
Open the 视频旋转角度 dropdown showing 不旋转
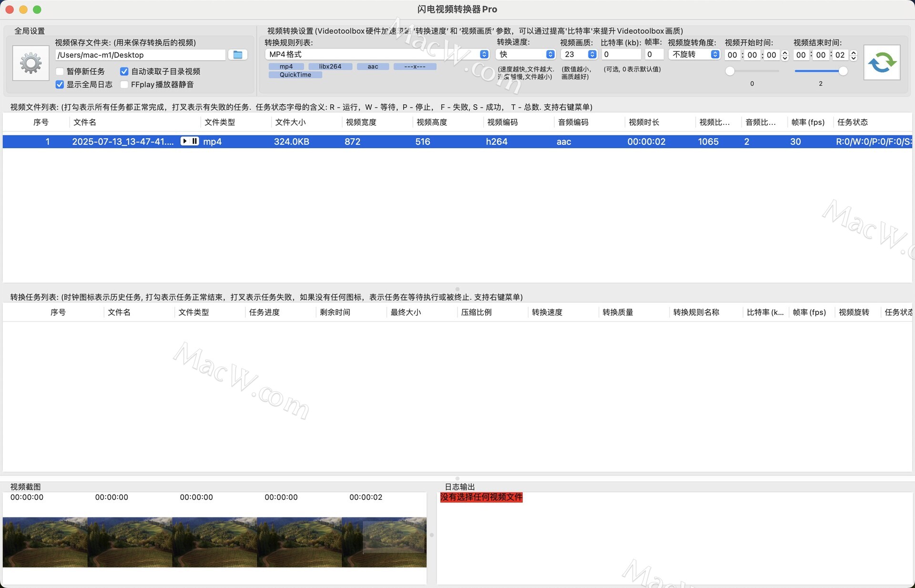(x=694, y=54)
